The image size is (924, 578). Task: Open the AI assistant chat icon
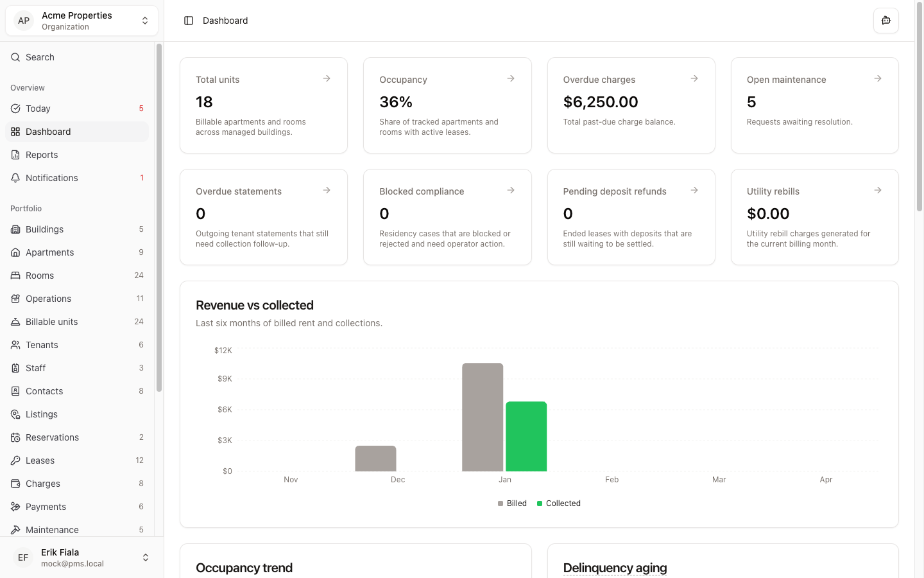click(x=886, y=20)
